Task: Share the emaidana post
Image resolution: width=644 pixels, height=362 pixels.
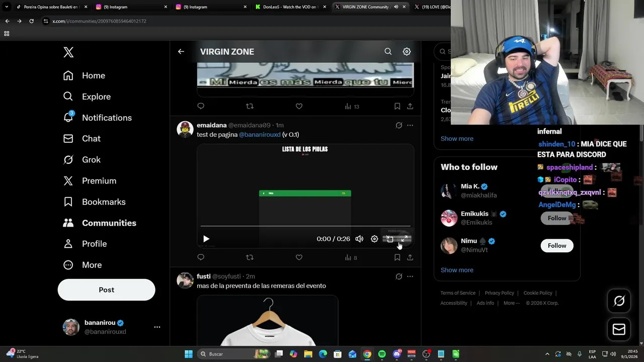Action: click(x=410, y=257)
